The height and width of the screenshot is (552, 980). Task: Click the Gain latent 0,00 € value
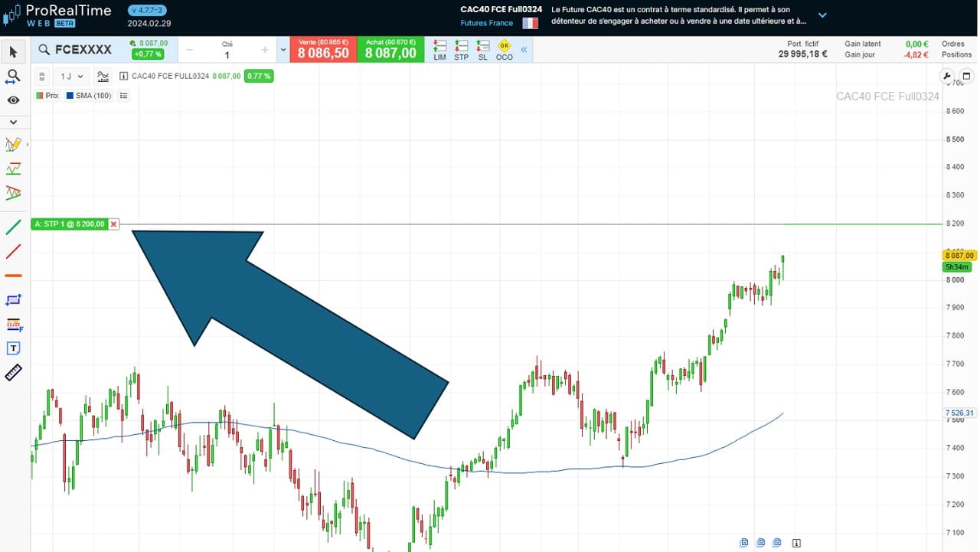916,44
